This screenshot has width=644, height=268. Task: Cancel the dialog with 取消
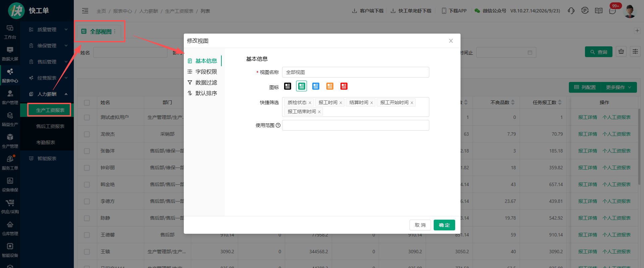(420, 225)
